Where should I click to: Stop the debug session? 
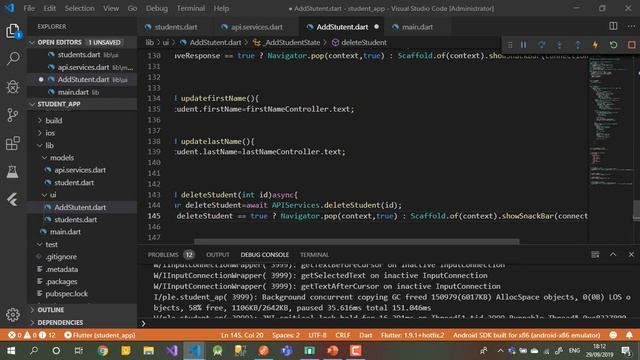pyautogui.click(x=631, y=45)
